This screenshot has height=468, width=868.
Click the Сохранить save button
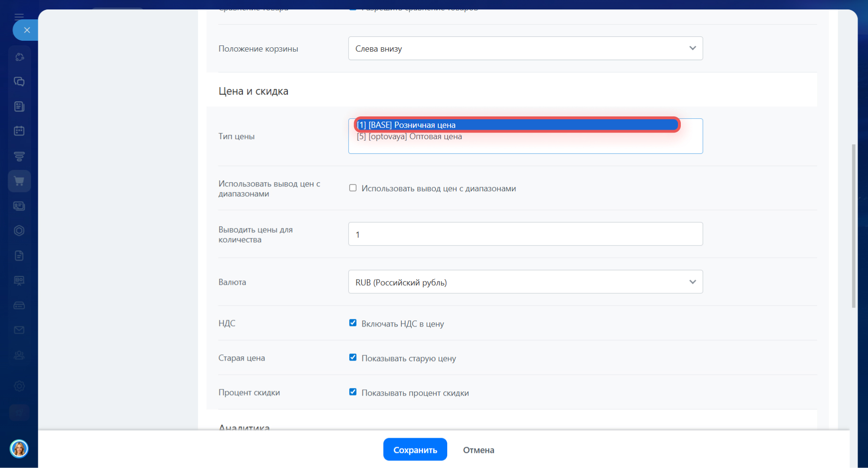coord(415,450)
